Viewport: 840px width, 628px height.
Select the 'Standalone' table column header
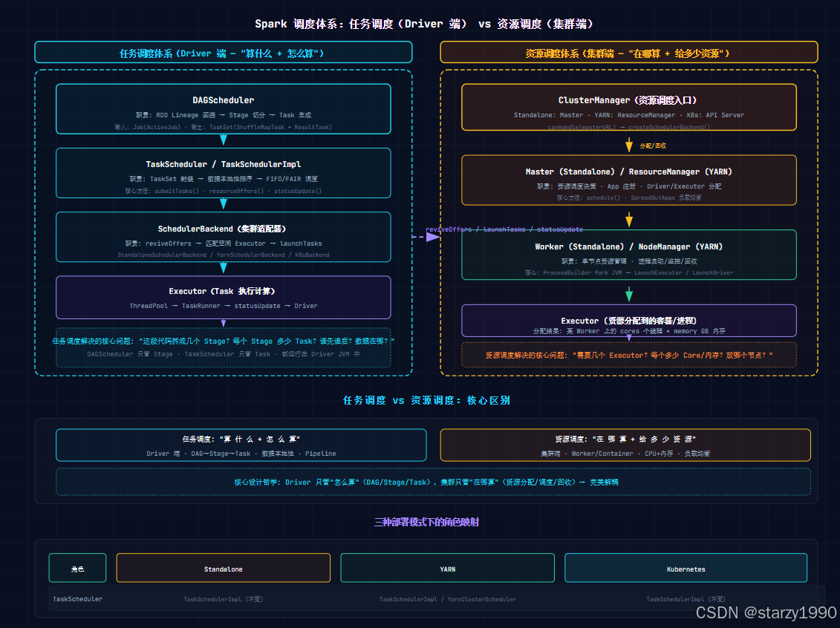point(224,568)
